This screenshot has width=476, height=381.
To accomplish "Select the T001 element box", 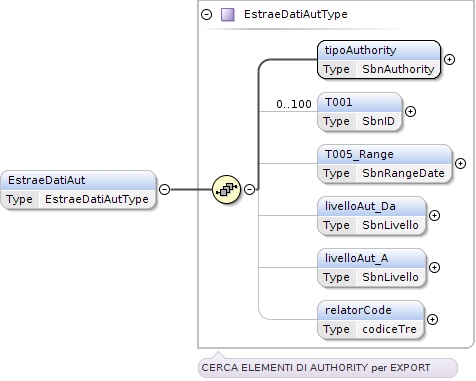I will pos(360,112).
